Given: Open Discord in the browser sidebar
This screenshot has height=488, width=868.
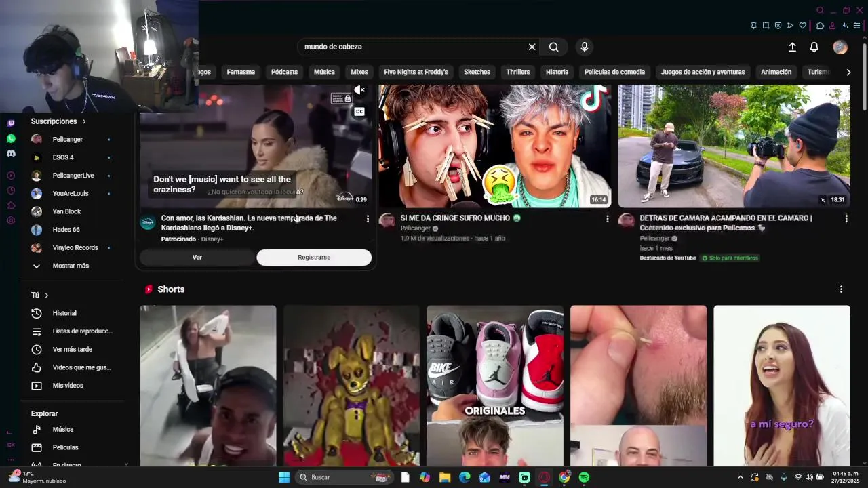Looking at the screenshot, I should (11, 154).
